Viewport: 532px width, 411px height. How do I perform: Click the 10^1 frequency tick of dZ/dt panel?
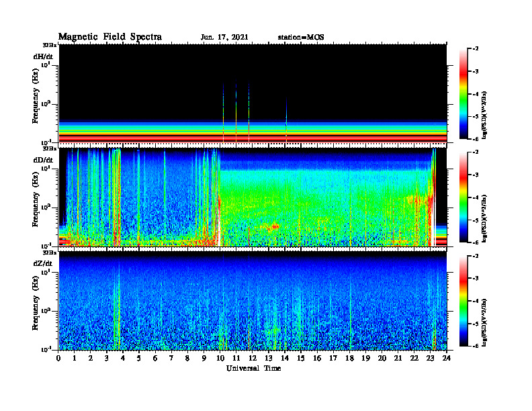46,272
